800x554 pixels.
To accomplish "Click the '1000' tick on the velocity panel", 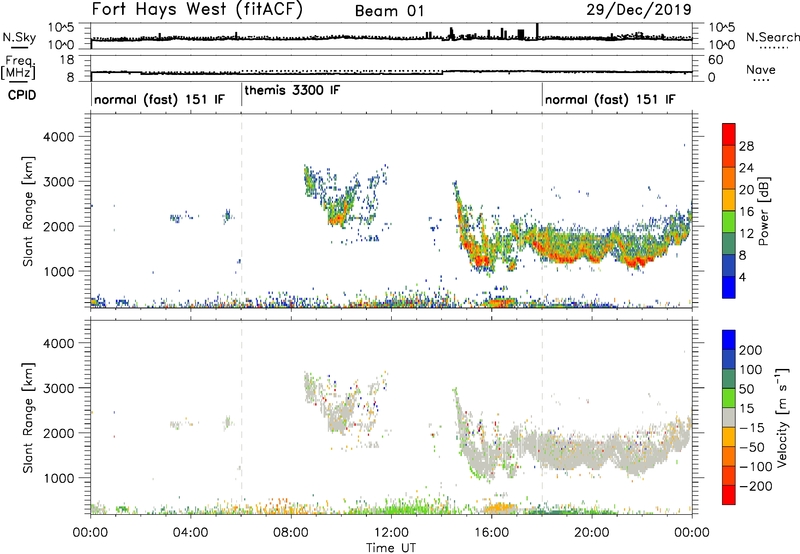I will (x=58, y=478).
